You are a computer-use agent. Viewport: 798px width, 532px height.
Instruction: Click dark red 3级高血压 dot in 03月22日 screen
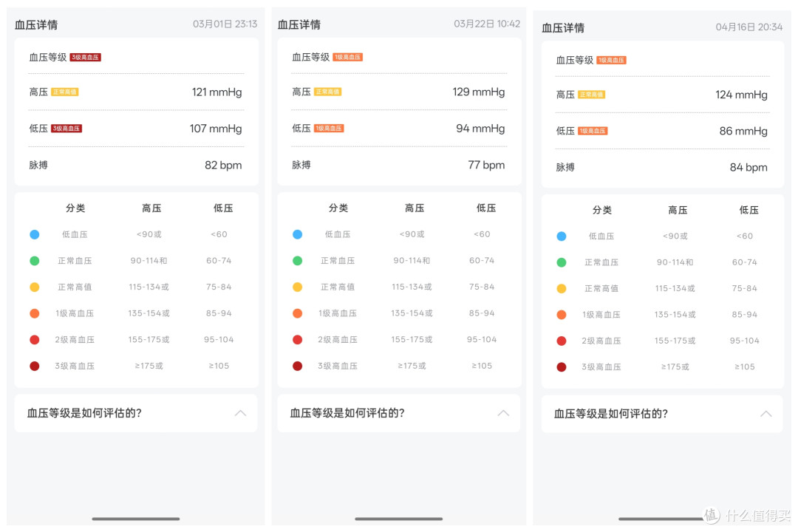click(x=298, y=366)
